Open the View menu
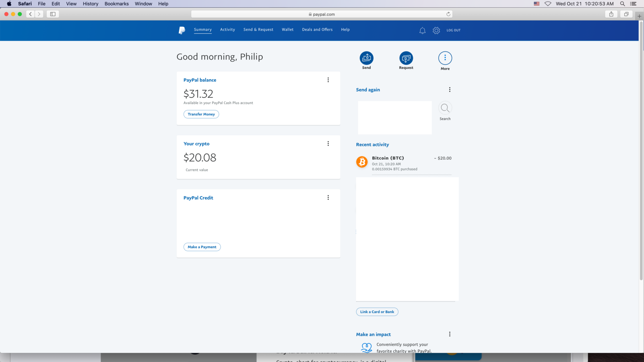Screen dimensions: 644x362 [x=71, y=4]
